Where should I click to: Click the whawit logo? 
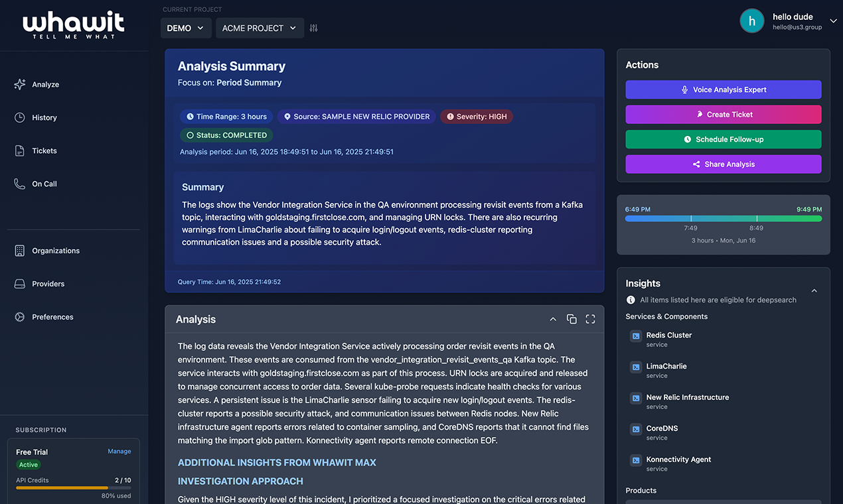74,25
